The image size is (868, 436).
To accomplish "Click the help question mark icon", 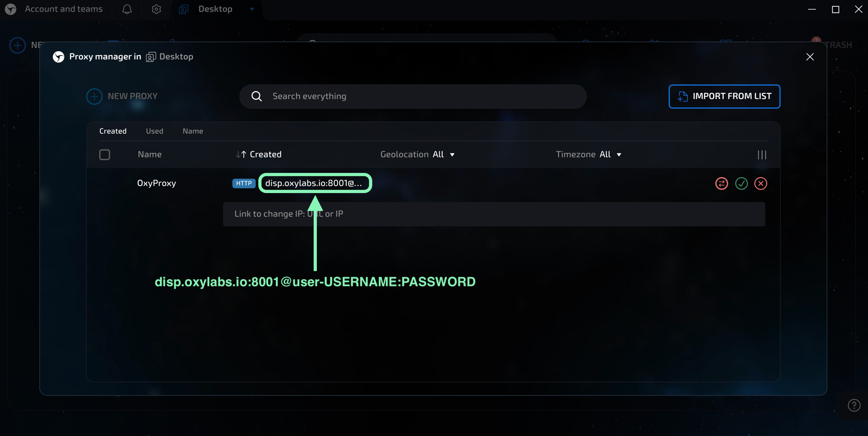I will pyautogui.click(x=854, y=405).
